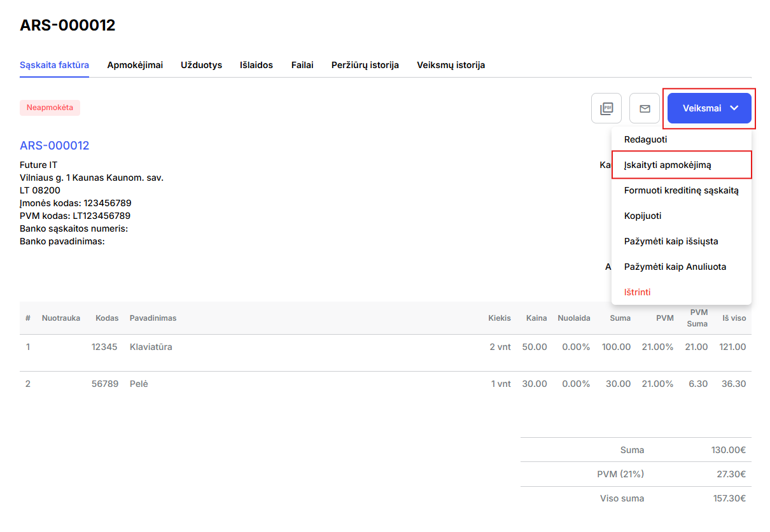
Task: Click the Nuotrauka column header
Action: point(61,318)
